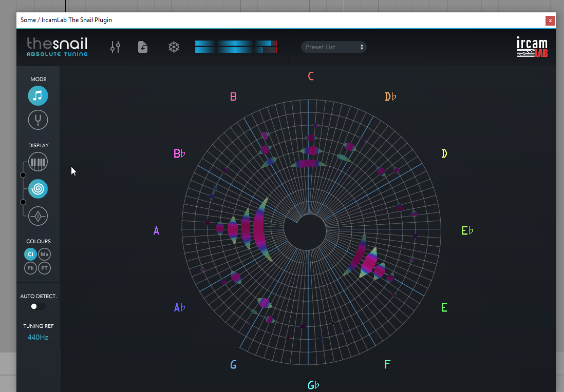The width and height of the screenshot is (564, 392).
Task: Switch to piano keyboard display
Action: point(38,163)
